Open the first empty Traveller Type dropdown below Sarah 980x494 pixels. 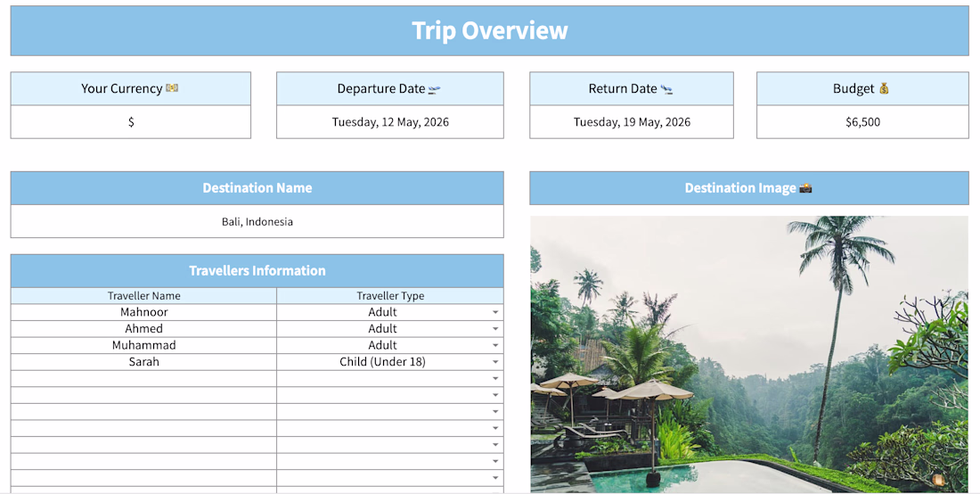click(x=495, y=378)
